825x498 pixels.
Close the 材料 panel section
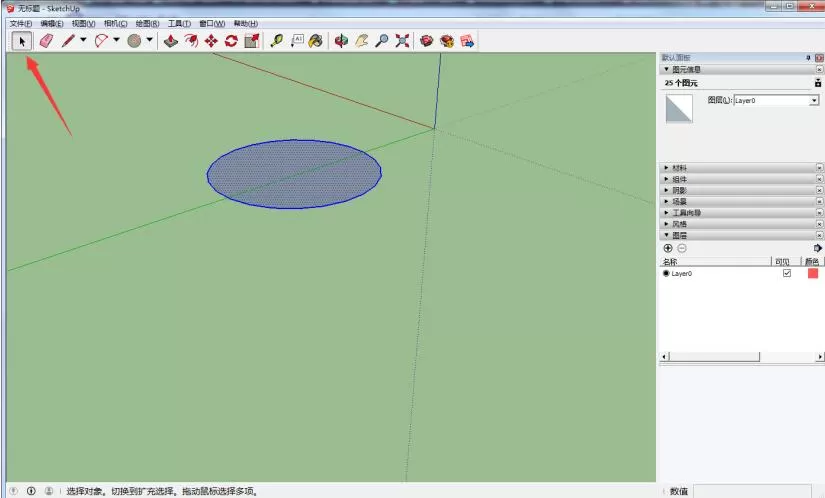tap(819, 168)
